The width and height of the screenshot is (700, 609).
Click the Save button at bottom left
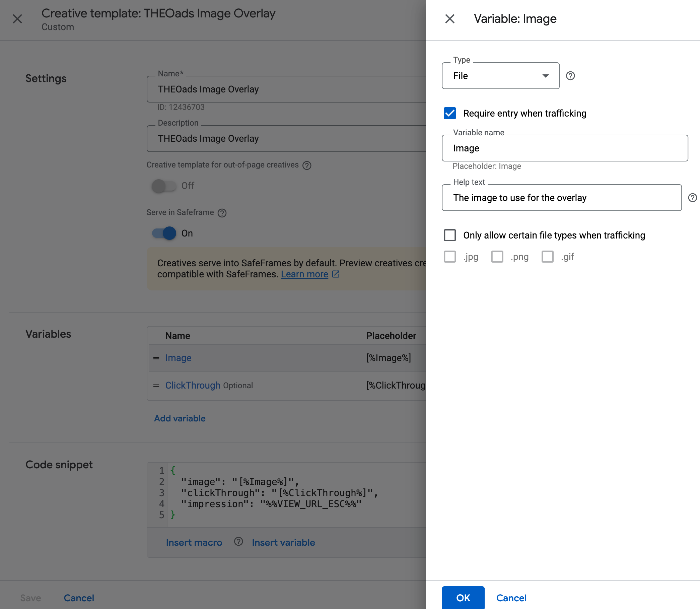point(30,598)
